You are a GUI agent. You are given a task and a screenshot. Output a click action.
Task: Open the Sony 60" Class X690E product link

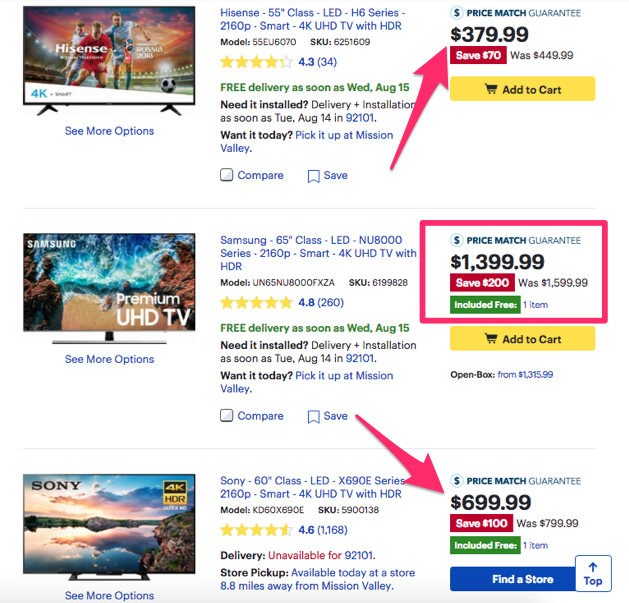[312, 487]
